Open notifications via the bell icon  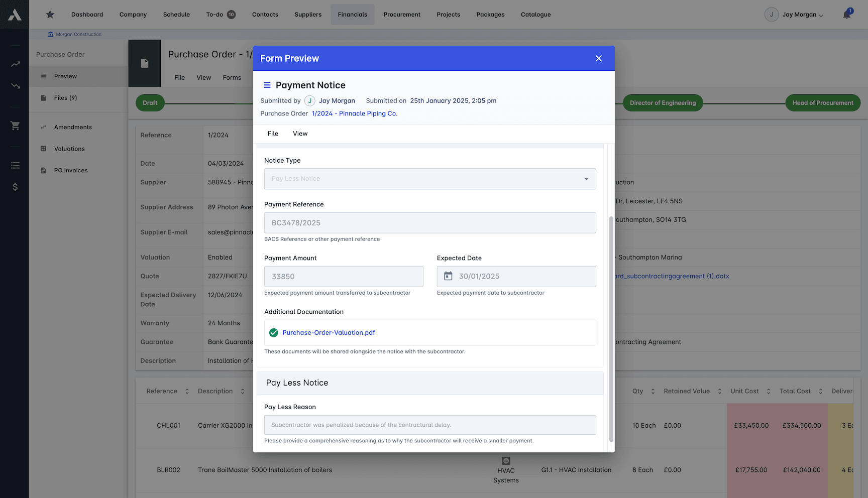point(847,15)
